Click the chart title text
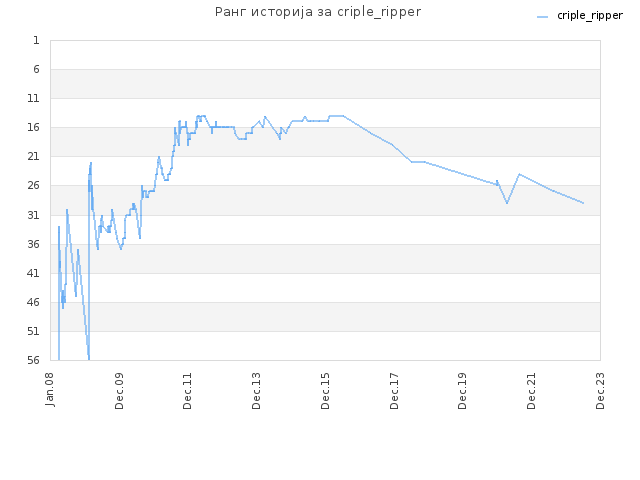 click(318, 12)
